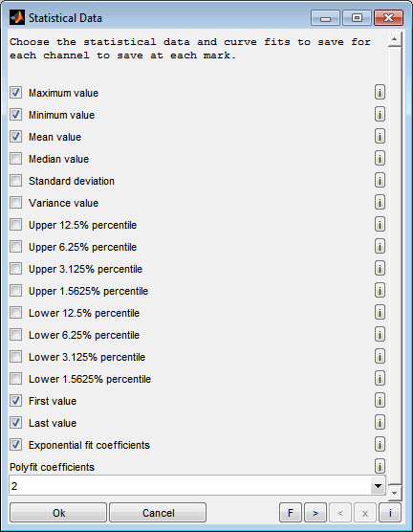Tick the Variance value checkbox
Viewport: 413px width, 532px height.
point(15,203)
